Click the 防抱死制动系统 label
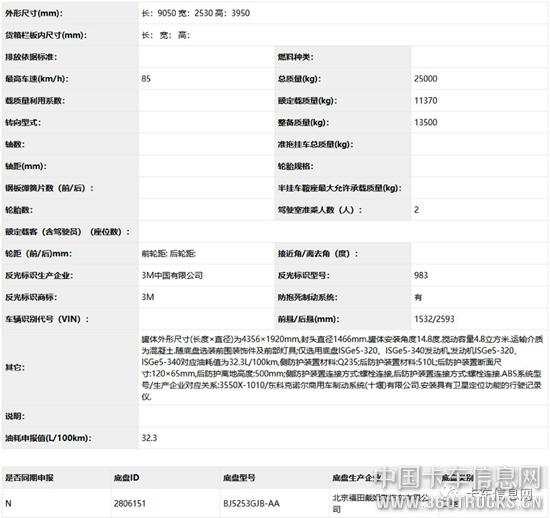 (x=307, y=297)
